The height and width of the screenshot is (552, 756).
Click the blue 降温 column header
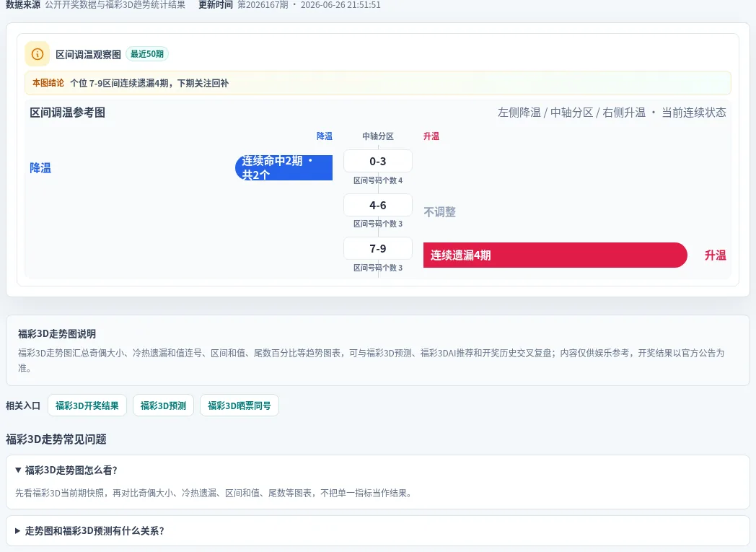click(x=325, y=136)
